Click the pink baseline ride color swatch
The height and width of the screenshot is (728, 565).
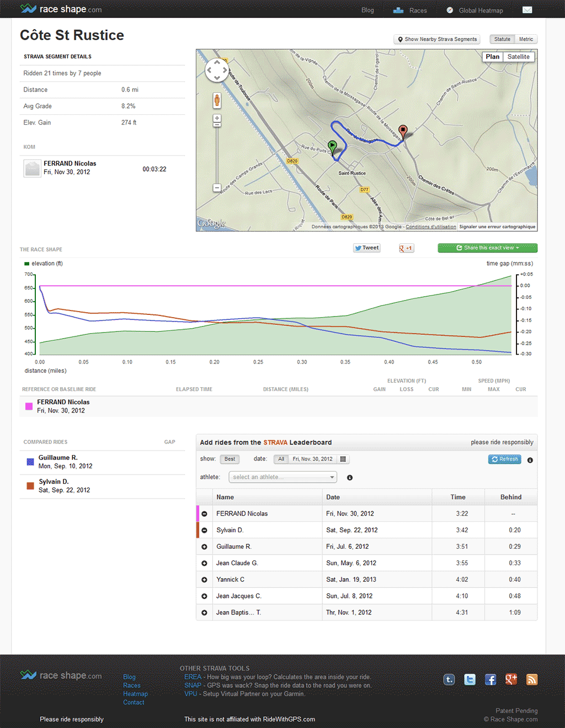(29, 406)
